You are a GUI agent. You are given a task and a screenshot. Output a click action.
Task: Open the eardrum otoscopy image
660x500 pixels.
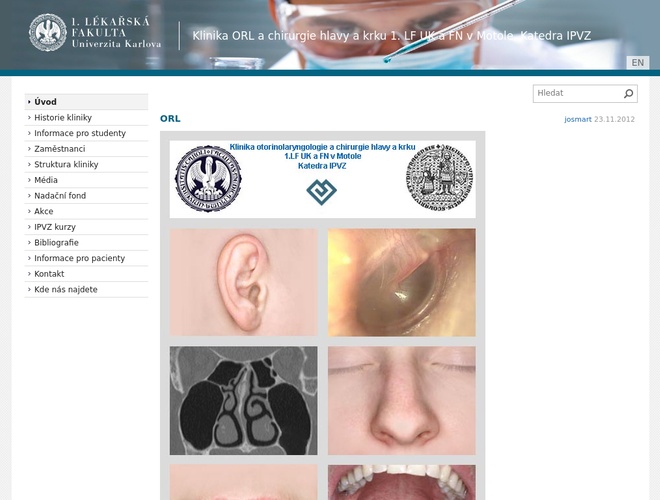click(401, 282)
